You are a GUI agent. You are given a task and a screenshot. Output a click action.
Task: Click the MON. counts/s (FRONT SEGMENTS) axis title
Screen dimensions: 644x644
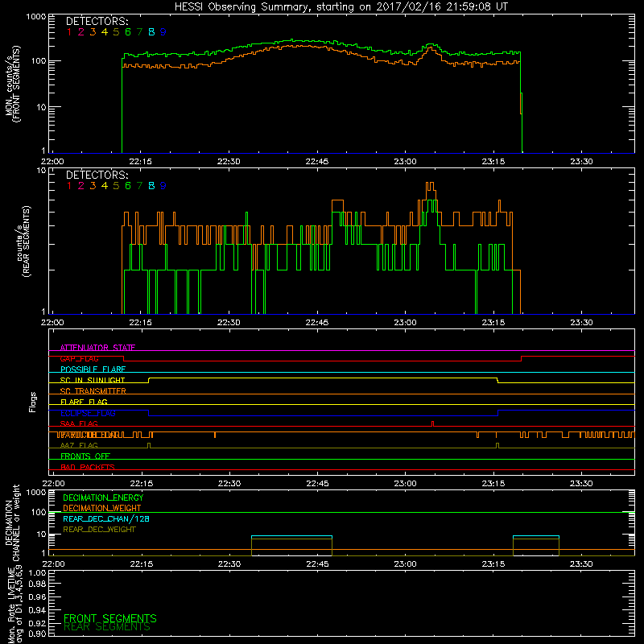[12, 84]
